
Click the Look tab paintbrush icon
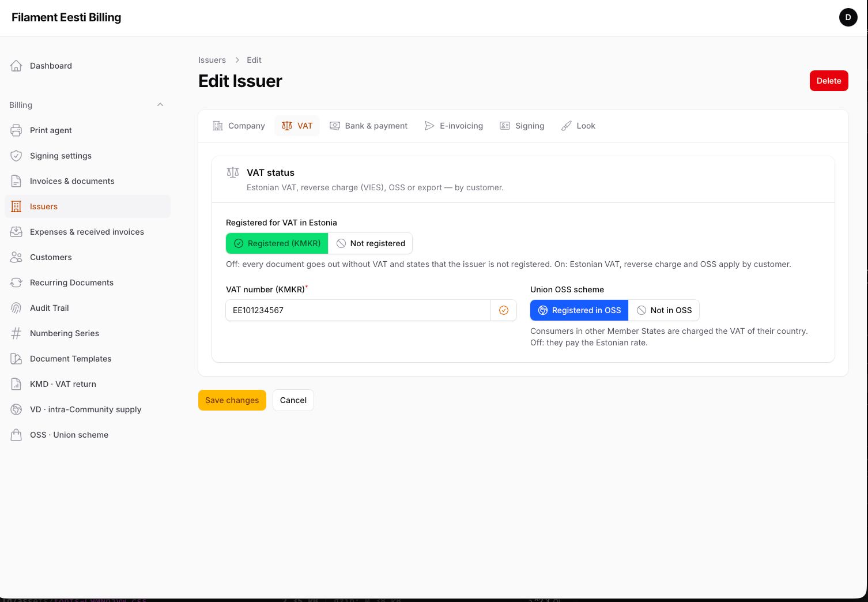567,126
